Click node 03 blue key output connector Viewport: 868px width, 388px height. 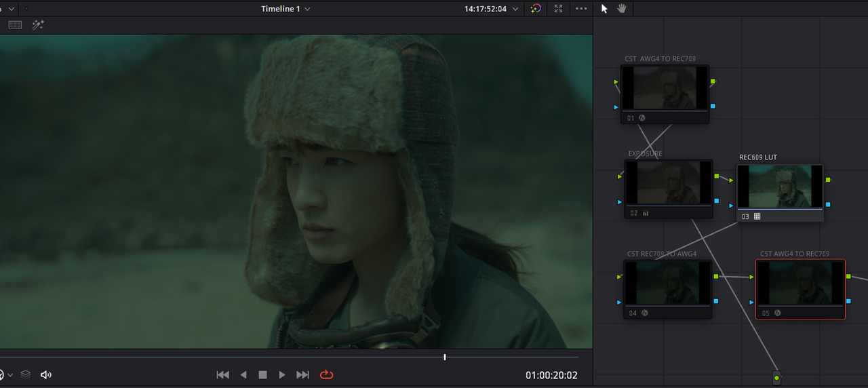pos(828,204)
